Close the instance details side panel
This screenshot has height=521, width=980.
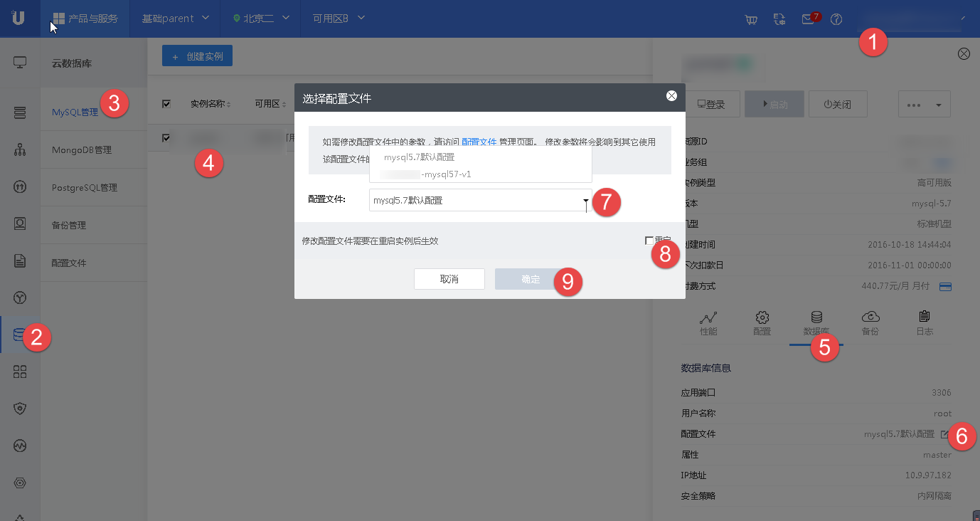964,54
